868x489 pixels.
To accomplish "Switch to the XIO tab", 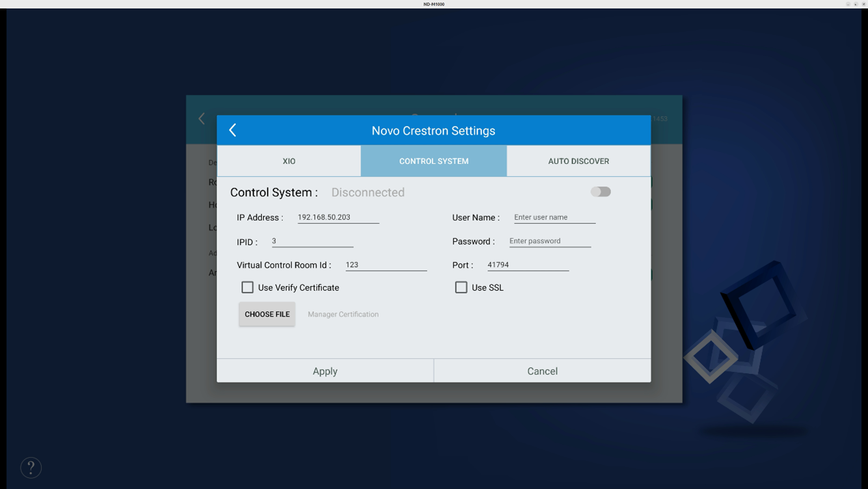I will (289, 161).
